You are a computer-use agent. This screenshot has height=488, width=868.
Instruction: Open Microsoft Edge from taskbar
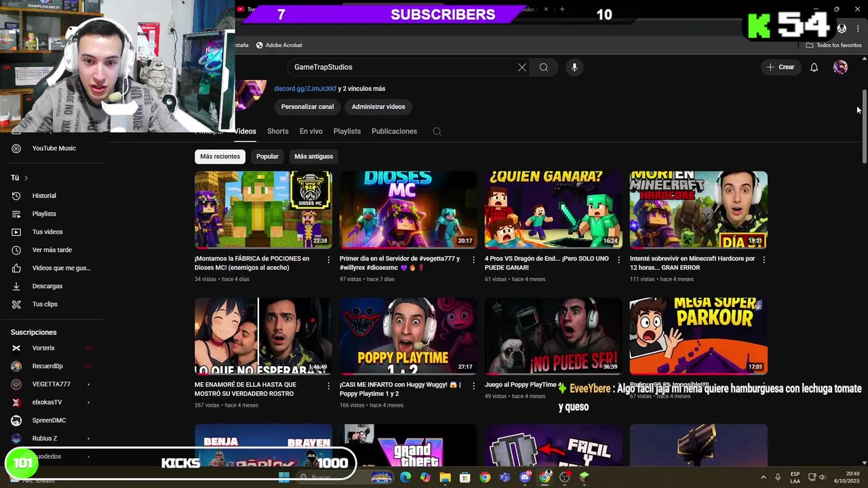pos(406,477)
